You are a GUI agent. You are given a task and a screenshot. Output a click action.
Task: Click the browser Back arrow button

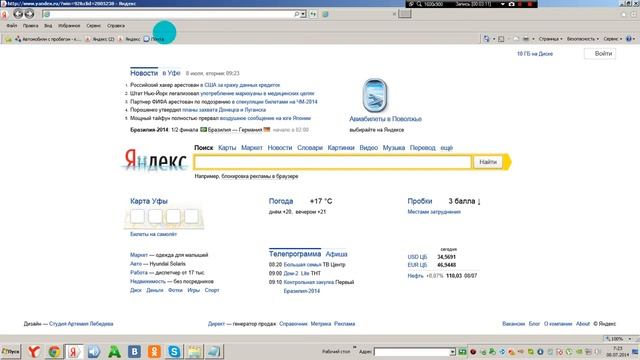(x=18, y=14)
